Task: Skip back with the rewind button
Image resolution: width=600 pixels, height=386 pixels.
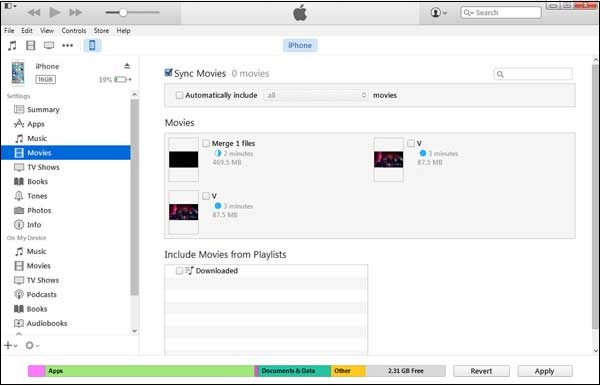Action: pos(34,13)
